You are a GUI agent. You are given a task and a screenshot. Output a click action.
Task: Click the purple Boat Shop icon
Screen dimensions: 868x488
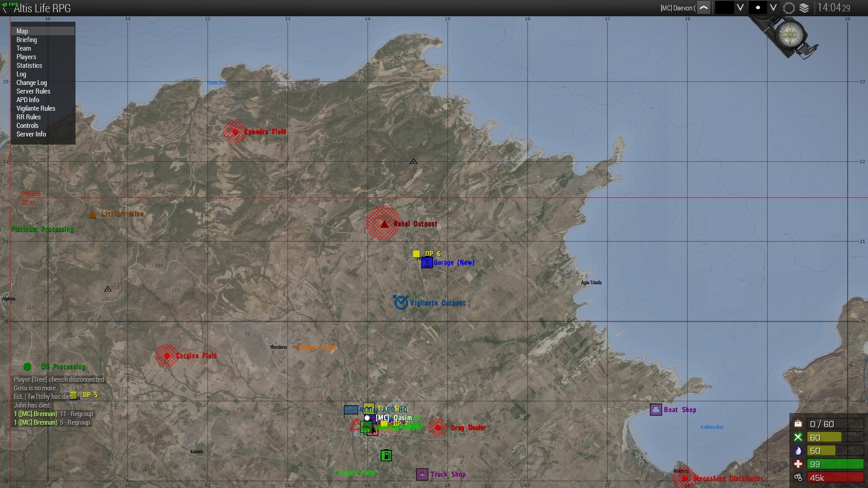coord(656,410)
